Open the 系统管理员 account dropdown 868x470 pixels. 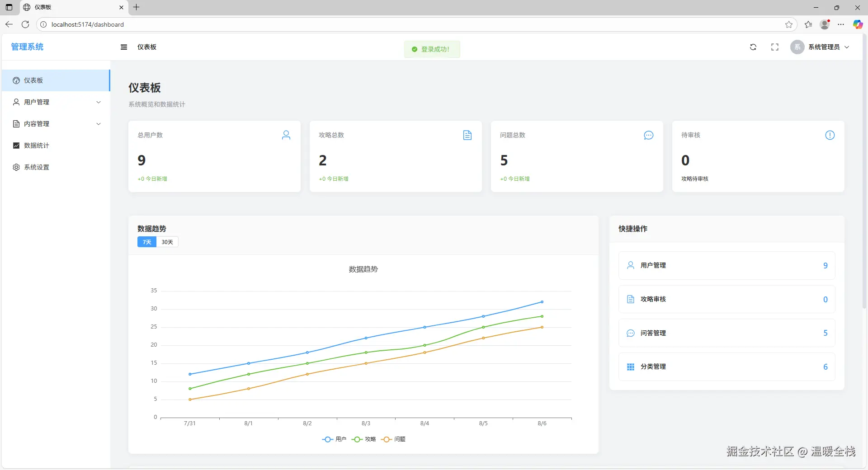pos(821,47)
